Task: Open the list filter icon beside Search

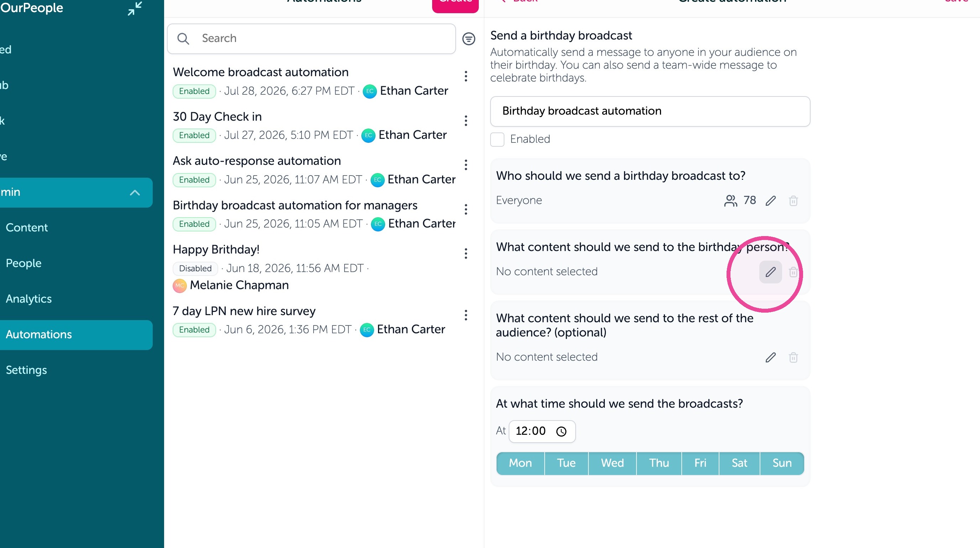Action: [x=468, y=38]
